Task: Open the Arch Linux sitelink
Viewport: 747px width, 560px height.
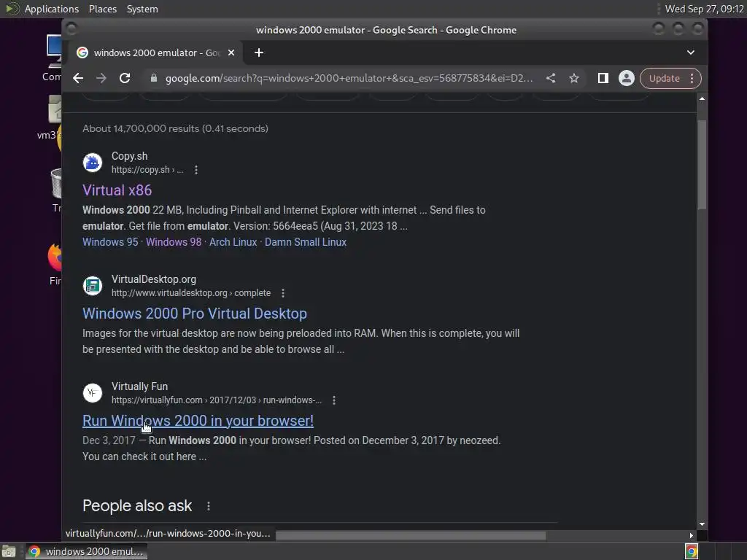Action: click(233, 242)
